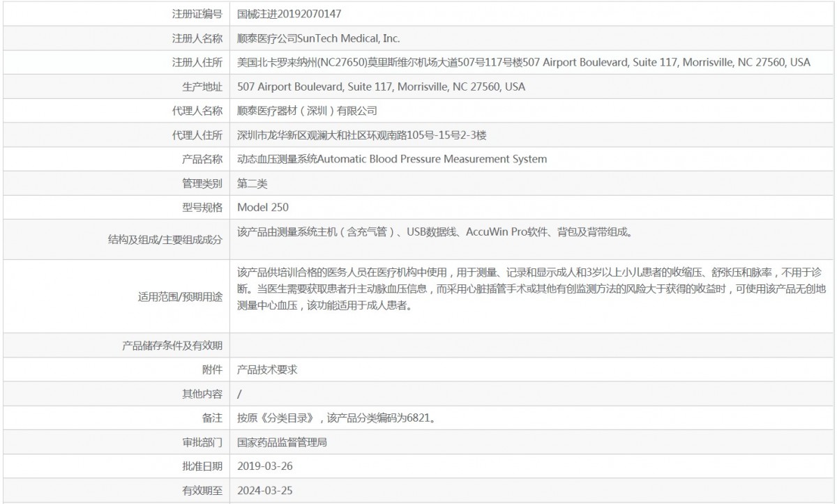Screen dimensions: 837x504
Task: Select the 产品技术要求 value
Action: pos(267,370)
